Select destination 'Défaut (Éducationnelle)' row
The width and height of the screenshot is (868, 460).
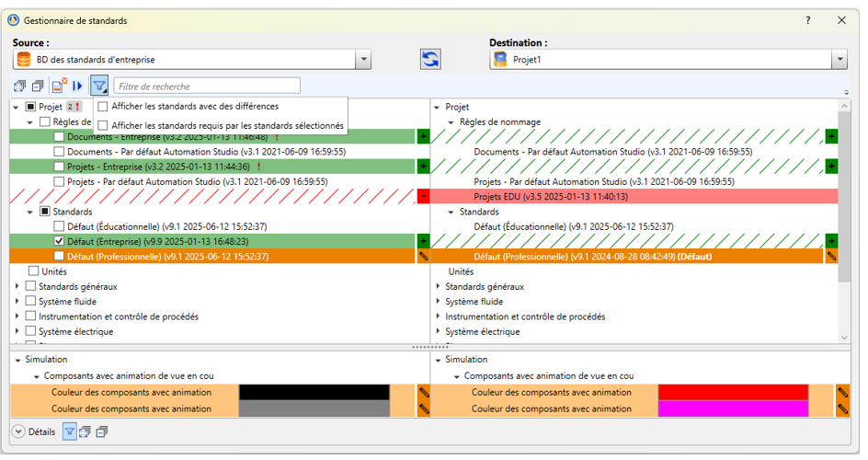click(574, 226)
